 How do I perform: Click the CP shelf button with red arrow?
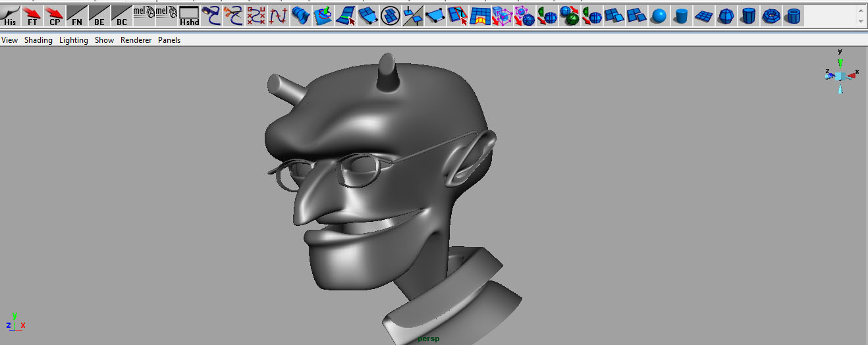pos(55,15)
